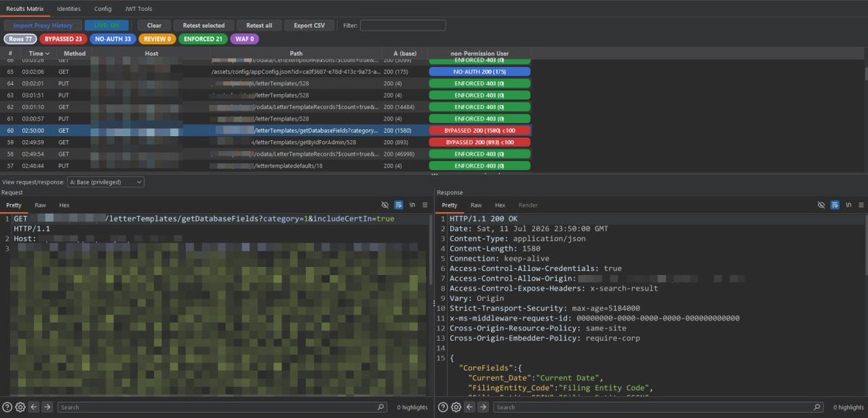Filter by ENFORCED 21 chip

click(x=203, y=39)
